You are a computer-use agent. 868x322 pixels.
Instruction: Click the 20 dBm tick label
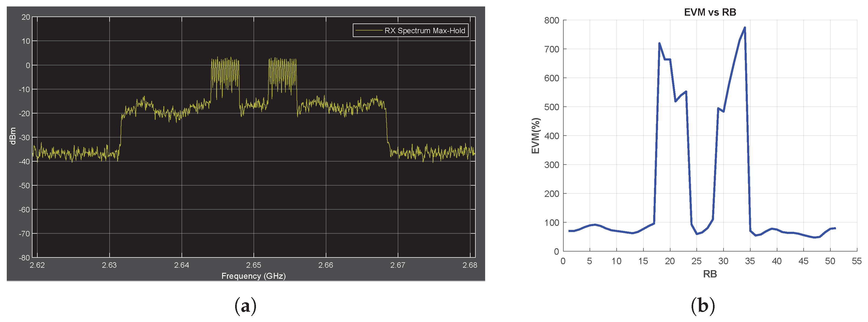[x=26, y=17]
